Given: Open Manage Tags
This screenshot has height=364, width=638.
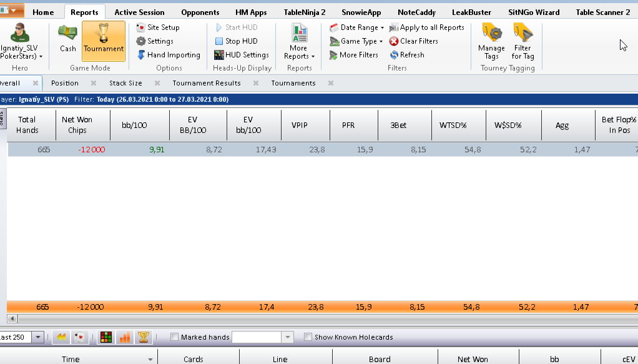Looking at the screenshot, I should point(491,42).
